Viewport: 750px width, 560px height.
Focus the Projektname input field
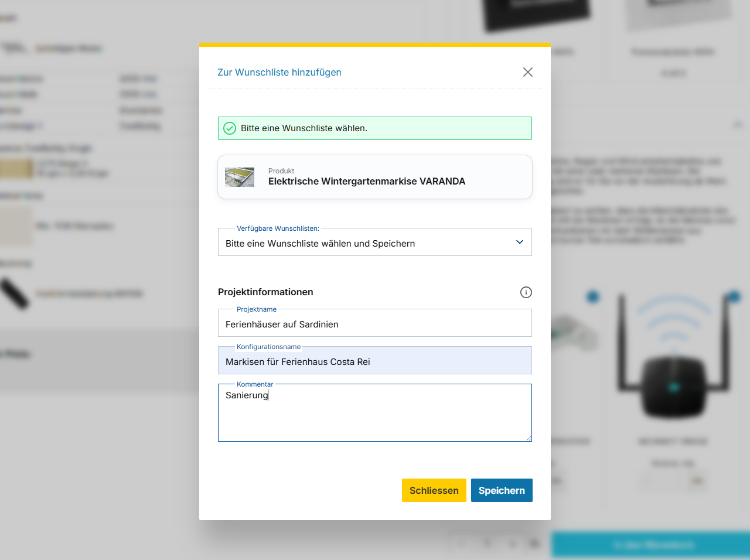[375, 323]
